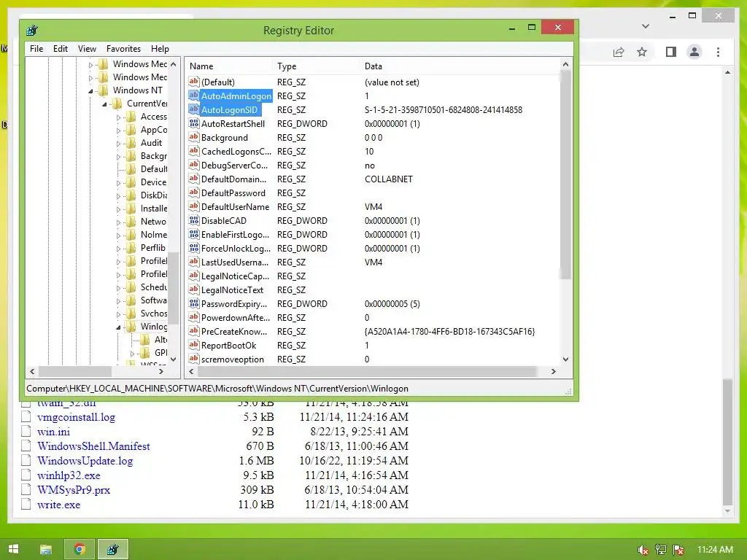Check the box next to write.exe
The width and height of the screenshot is (747, 560).
coord(26,505)
